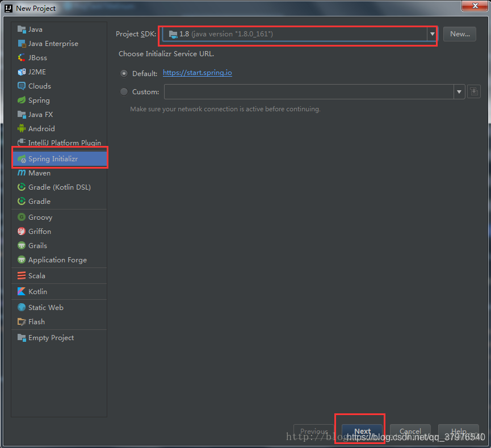Click the JBoss label
The height and width of the screenshot is (448, 491).
pos(37,58)
